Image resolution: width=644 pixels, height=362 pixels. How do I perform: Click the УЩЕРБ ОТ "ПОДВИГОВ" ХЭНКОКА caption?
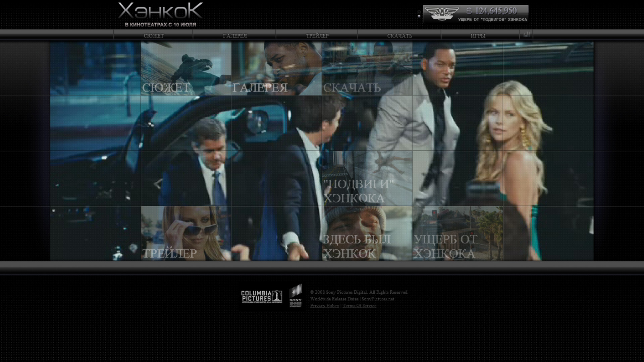[x=492, y=19]
